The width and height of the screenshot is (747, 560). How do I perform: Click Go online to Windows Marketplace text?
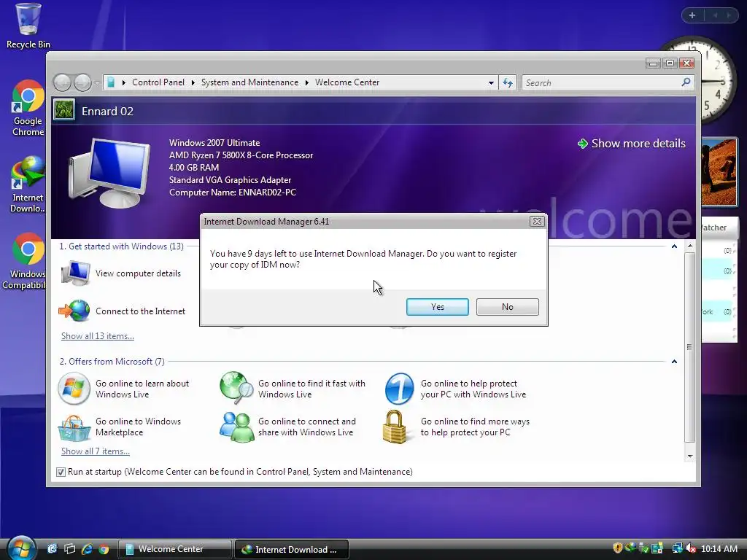tap(138, 427)
